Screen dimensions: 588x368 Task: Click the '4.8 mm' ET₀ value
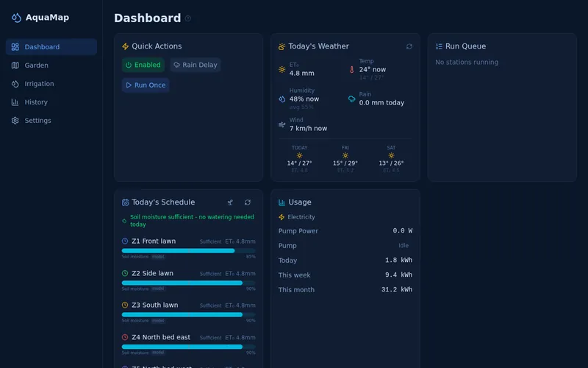coord(302,73)
